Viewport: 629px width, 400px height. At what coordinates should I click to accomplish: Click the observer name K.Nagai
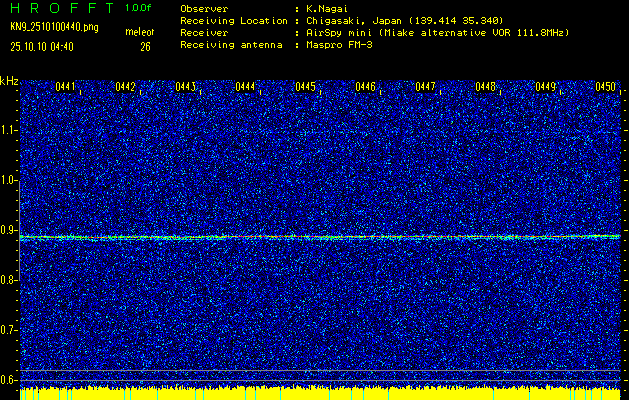[327, 8]
